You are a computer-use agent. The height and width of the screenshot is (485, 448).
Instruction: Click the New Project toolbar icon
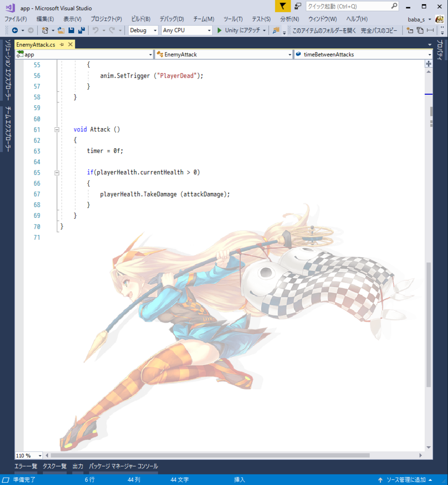45,30
